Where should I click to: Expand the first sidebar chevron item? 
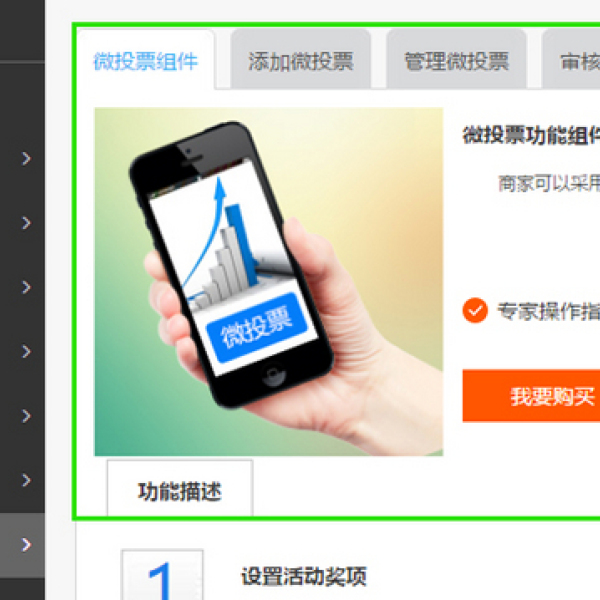tap(26, 158)
